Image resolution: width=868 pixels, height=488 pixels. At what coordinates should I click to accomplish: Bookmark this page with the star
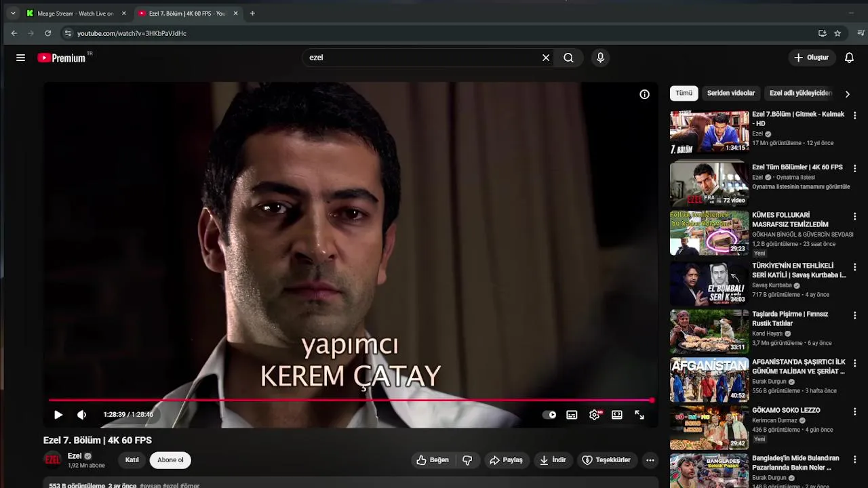837,33
